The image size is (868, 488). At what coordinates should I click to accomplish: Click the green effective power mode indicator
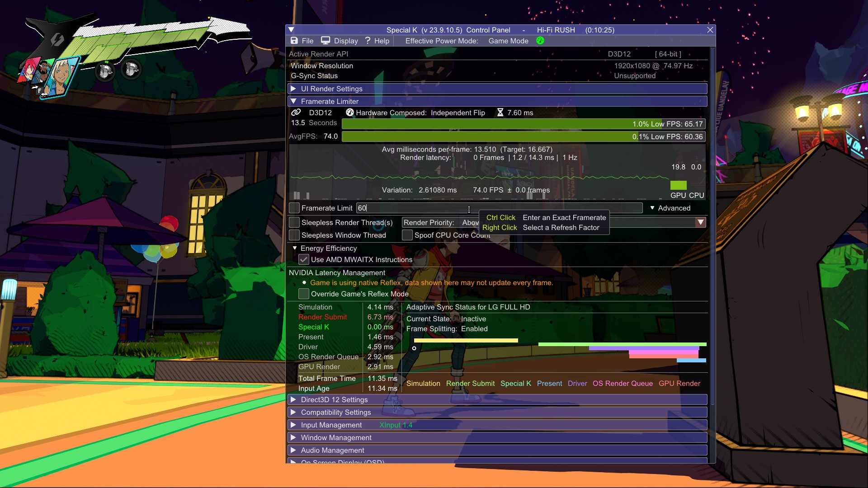(x=539, y=41)
